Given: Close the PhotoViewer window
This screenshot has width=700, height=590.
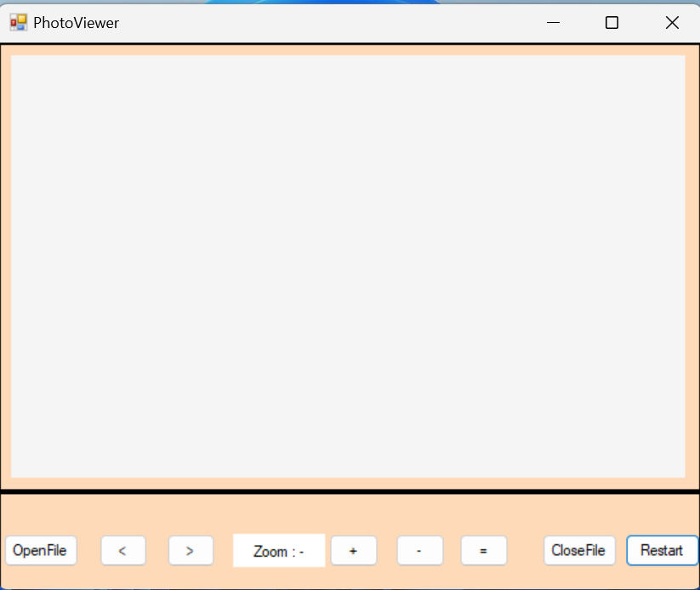Looking at the screenshot, I should tap(672, 22).
